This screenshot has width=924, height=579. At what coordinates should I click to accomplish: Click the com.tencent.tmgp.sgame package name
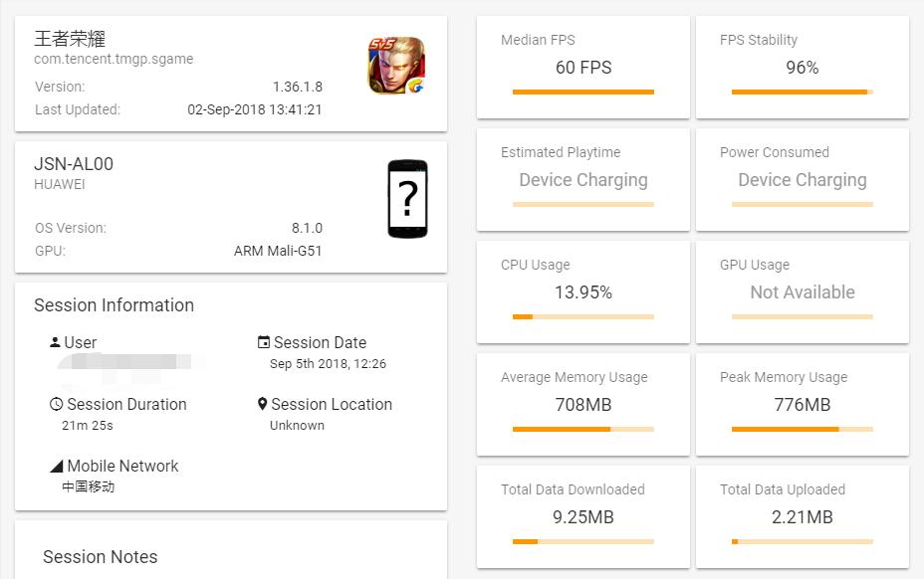point(114,59)
